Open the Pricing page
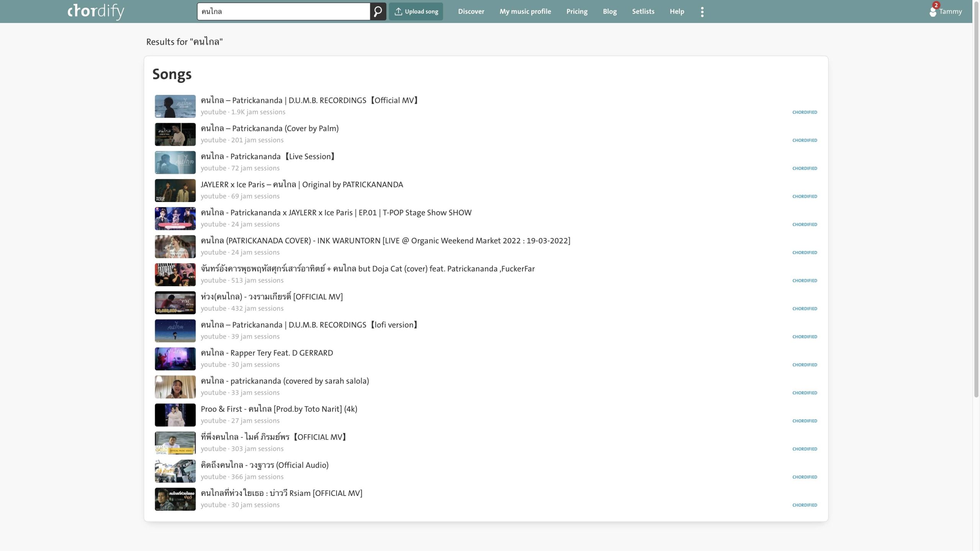Image resolution: width=980 pixels, height=551 pixels. pyautogui.click(x=577, y=11)
